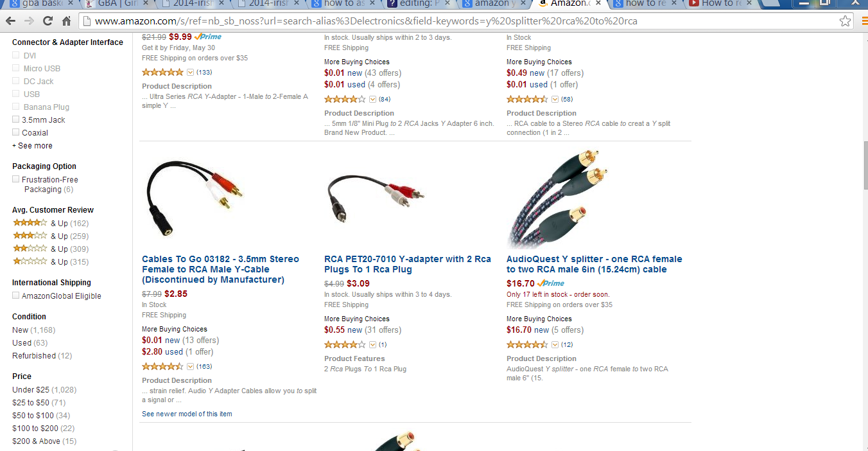
Task: Bookmark the page with the star icon
Action: (x=846, y=21)
